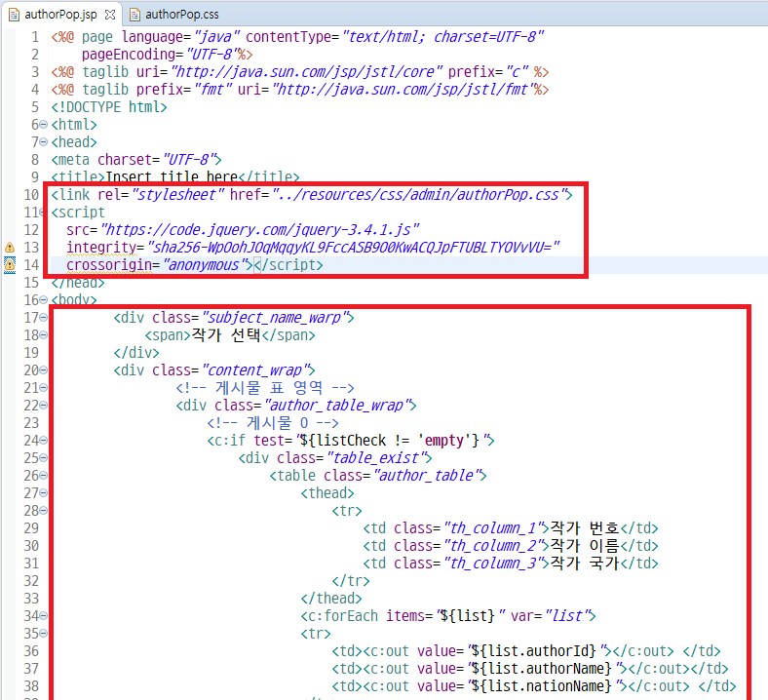Click the 'th_column_1' class value
Screen dimensions: 768x700
click(494, 528)
